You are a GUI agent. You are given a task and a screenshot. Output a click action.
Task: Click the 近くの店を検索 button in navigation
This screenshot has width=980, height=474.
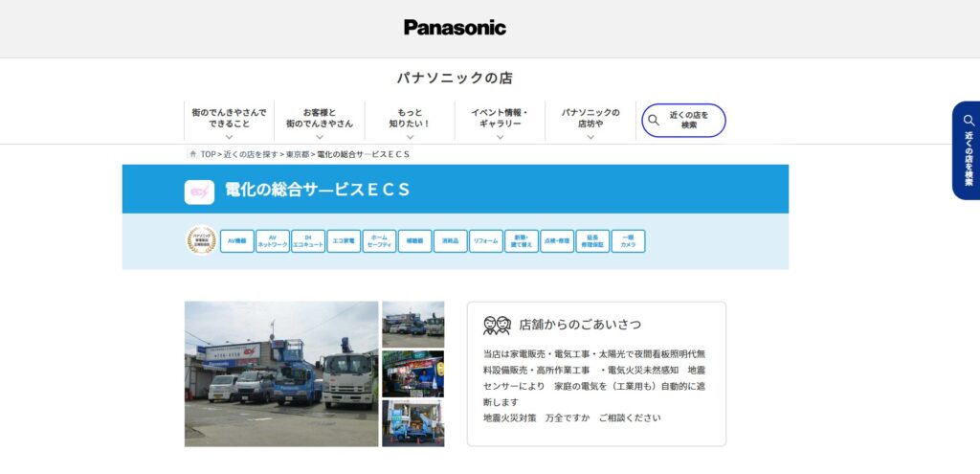point(683,121)
